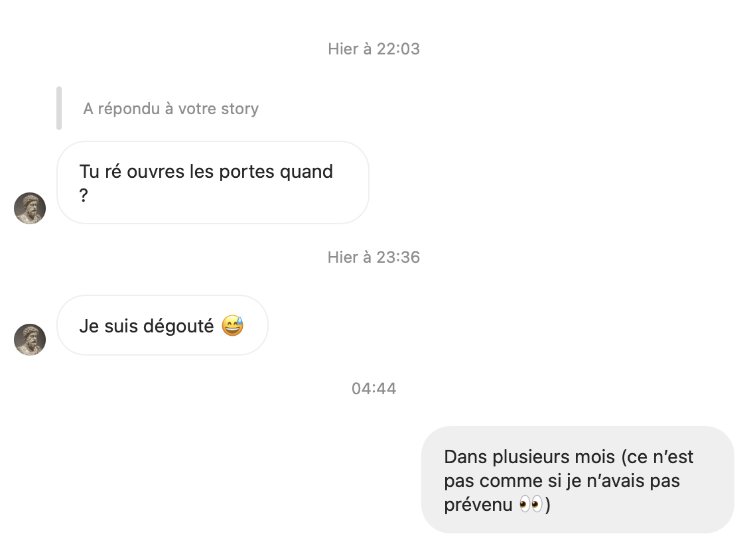
Task: Click the gray vertical story reply bar
Action: 59,108
